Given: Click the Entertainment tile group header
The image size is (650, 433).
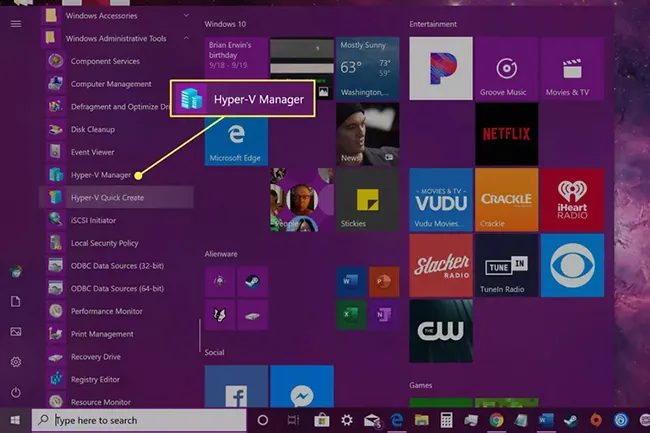Looking at the screenshot, I should [433, 24].
